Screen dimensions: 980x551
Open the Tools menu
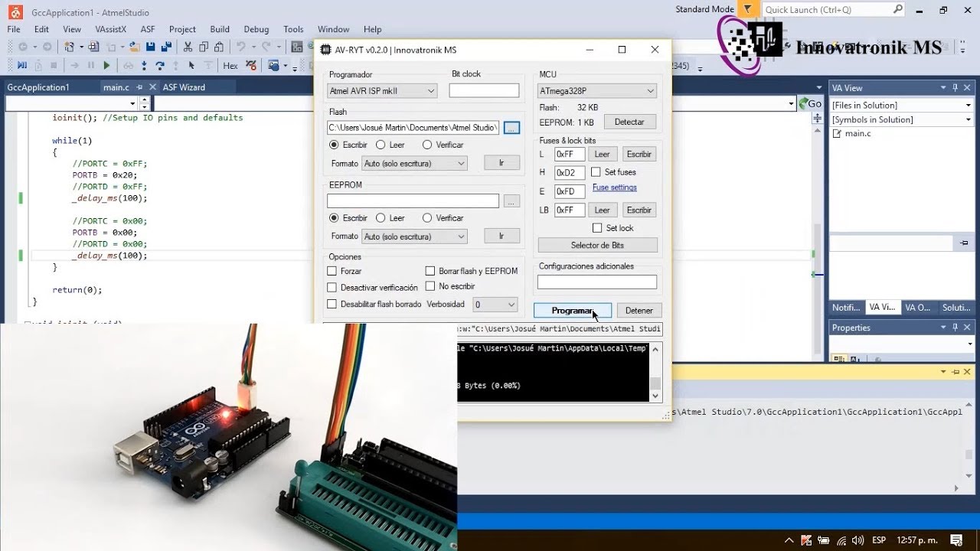(293, 29)
